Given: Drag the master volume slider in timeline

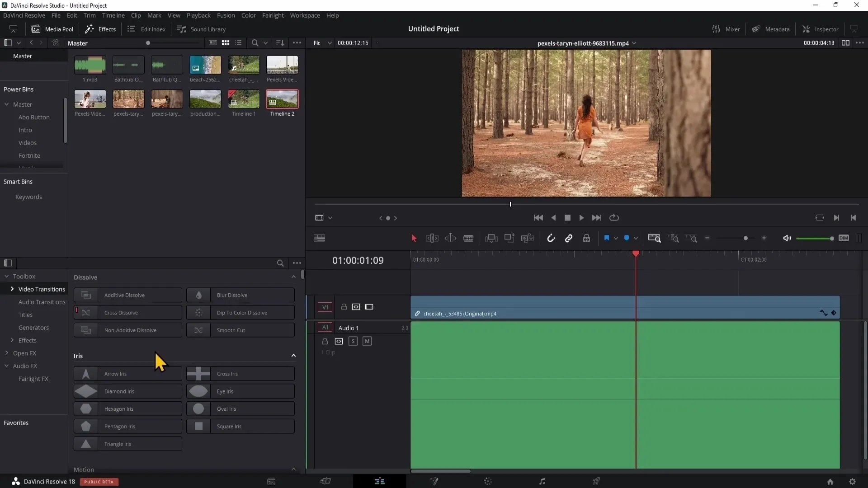Looking at the screenshot, I should coord(830,238).
